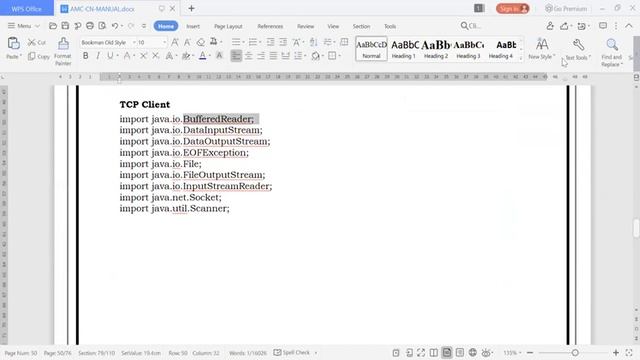Click the Save icon in quick access toolbar
This screenshot has width=640, height=360.
point(65,26)
